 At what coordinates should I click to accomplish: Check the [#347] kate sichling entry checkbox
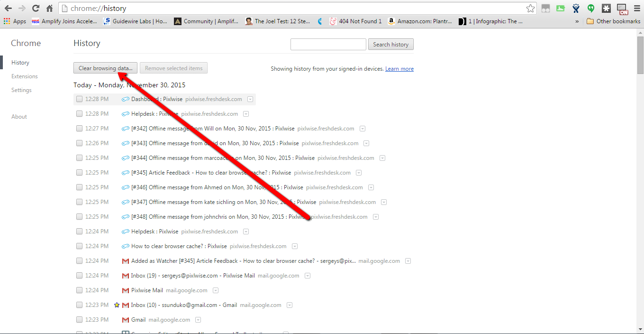click(79, 202)
